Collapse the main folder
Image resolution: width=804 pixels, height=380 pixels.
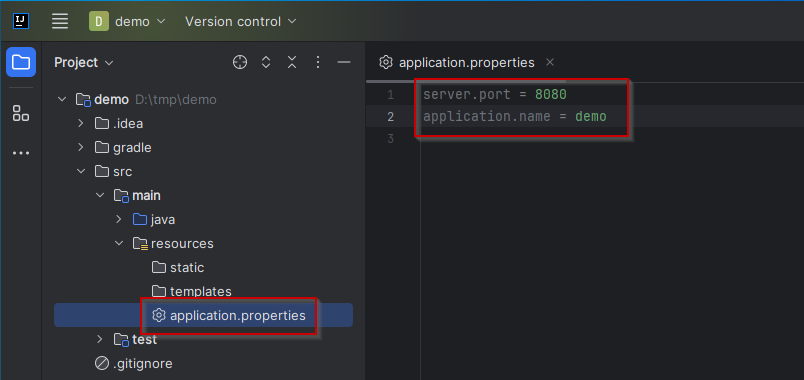coord(100,195)
